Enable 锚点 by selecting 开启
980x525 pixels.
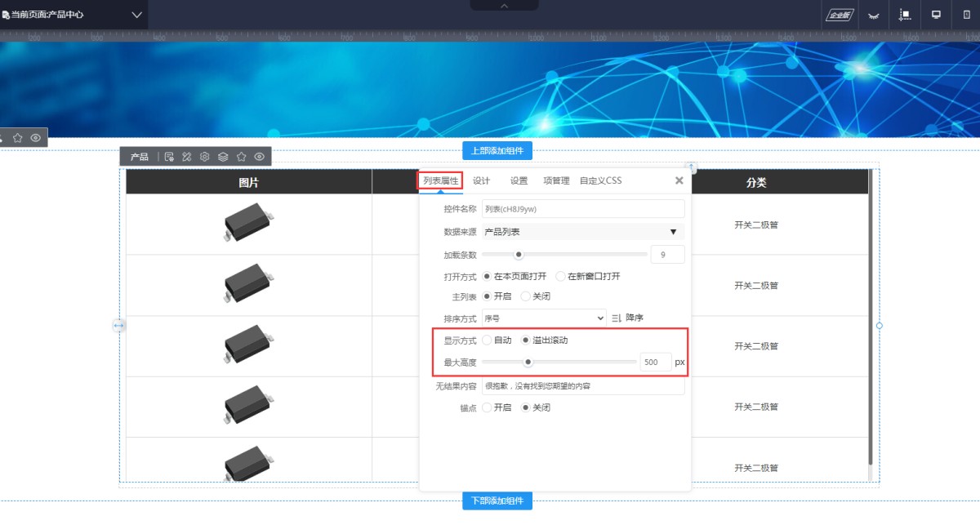[488, 407]
